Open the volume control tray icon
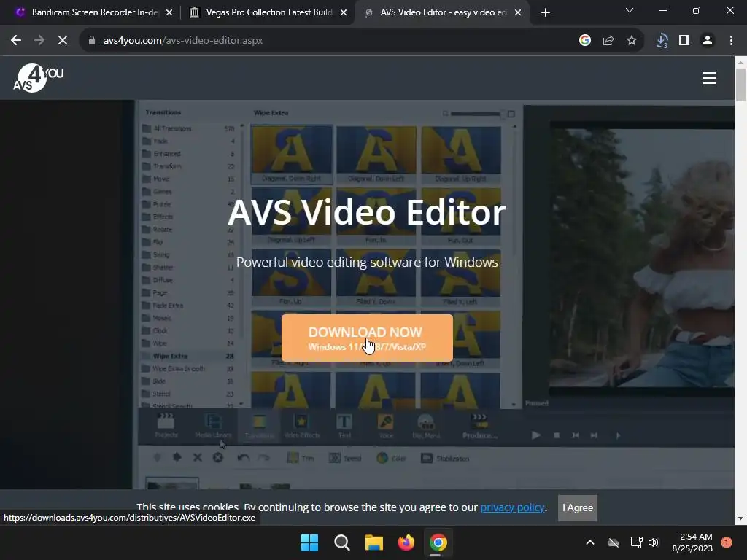The width and height of the screenshot is (747, 560). pyautogui.click(x=653, y=542)
